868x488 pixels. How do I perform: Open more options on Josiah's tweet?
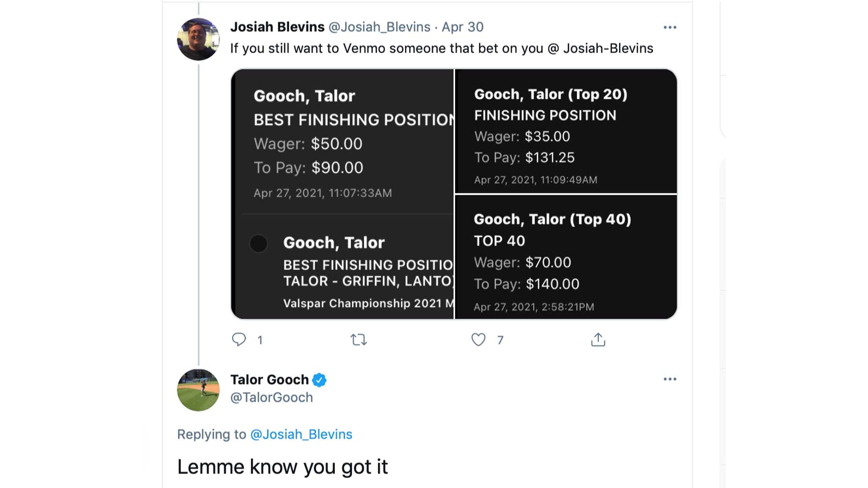point(670,28)
